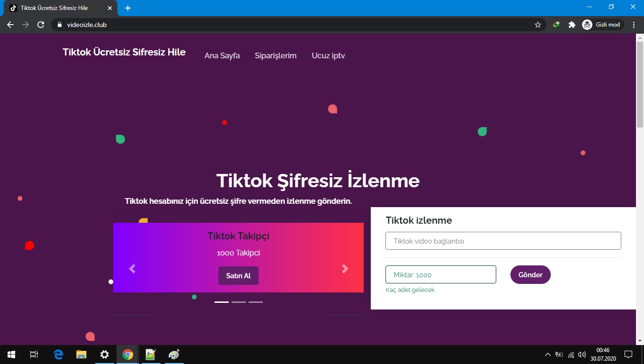Bookmark this page with the star icon

point(538,25)
